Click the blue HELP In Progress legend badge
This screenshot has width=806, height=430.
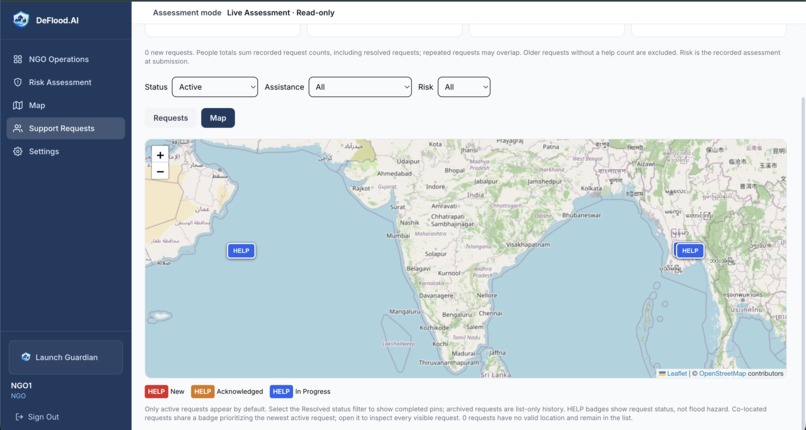281,391
